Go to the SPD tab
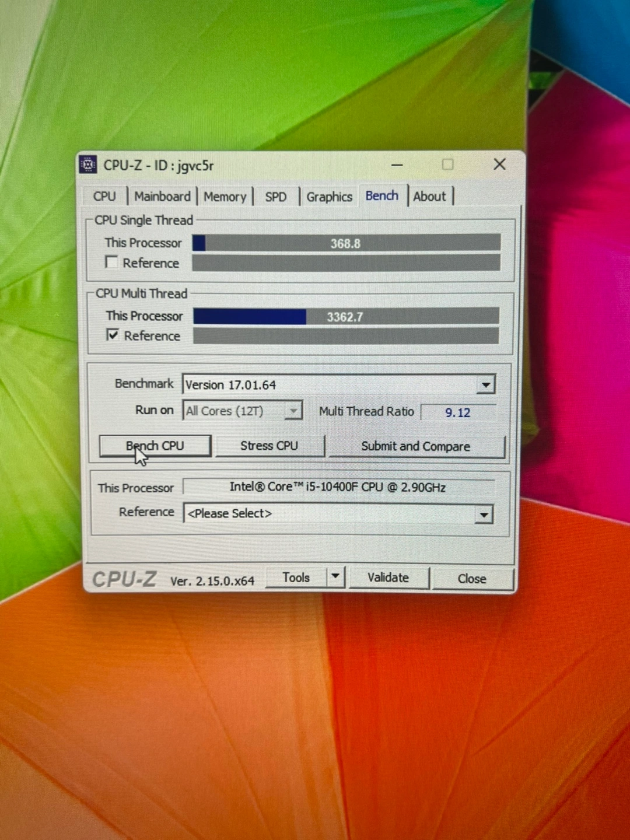The image size is (630, 840). coord(276,197)
